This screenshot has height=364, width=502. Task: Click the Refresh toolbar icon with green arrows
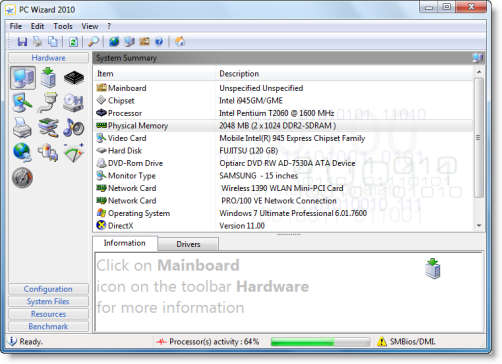pos(73,42)
